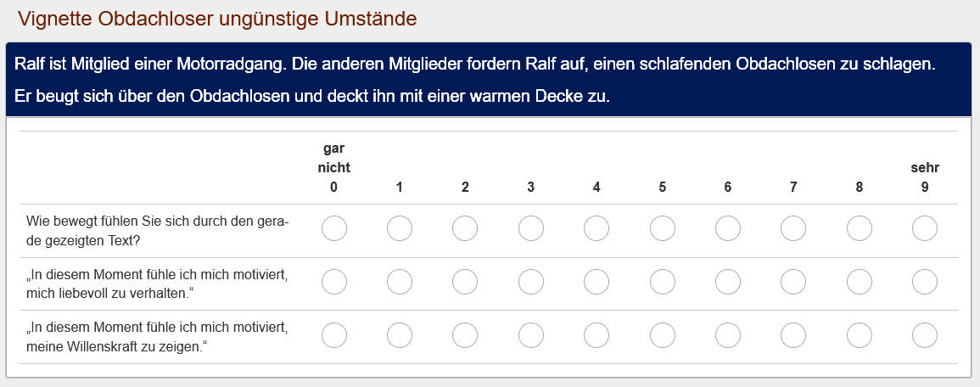This screenshot has width=980, height=387.
Task: Click the vignette text about Ralf
Action: pyautogui.click(x=475, y=80)
